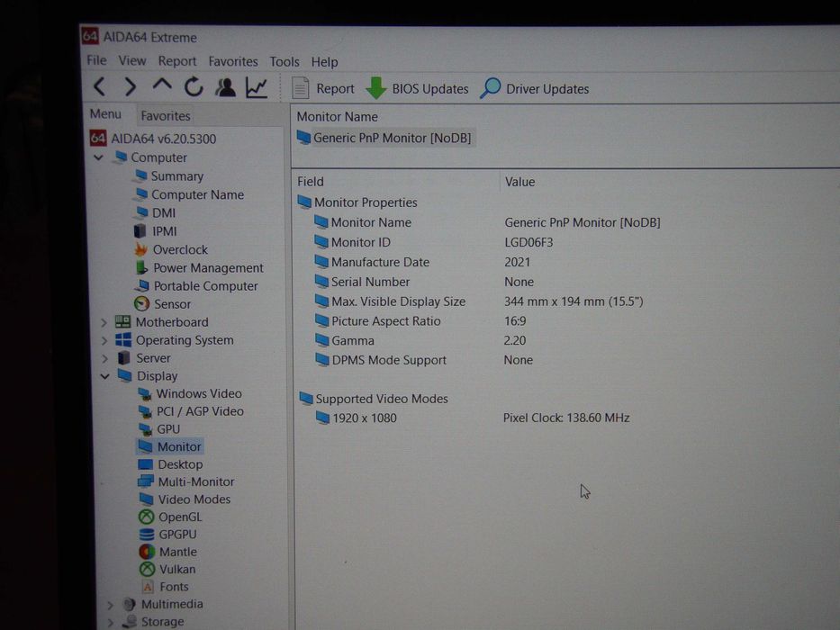Image resolution: width=840 pixels, height=630 pixels.
Task: Open the Sensor page
Action: point(163,304)
